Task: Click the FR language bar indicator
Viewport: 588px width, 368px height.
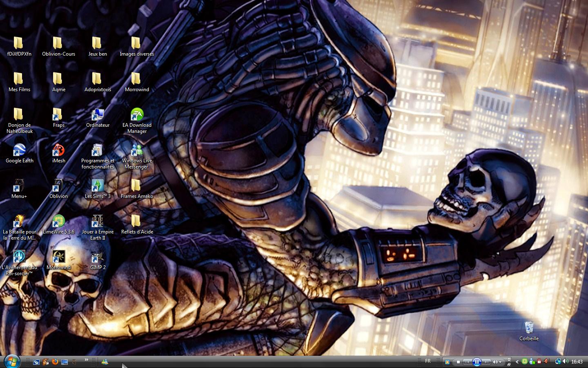Action: pos(428,361)
